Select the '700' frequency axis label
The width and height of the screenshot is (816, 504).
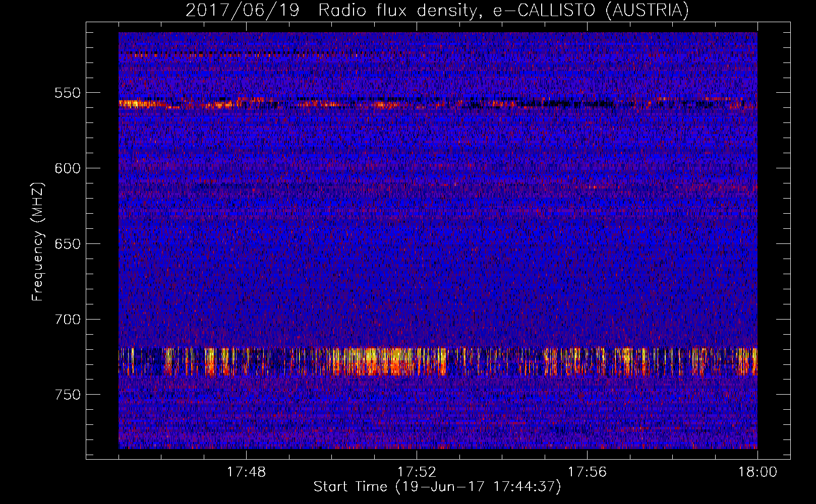68,320
